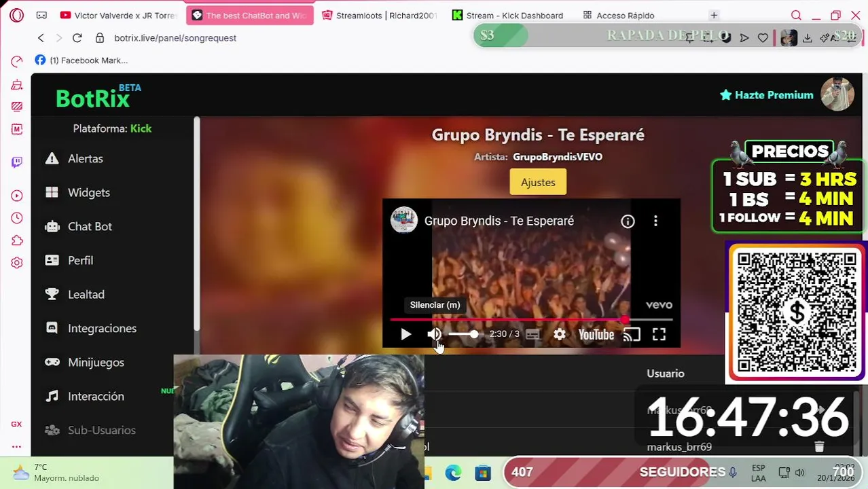View site info via the lock icon
The image size is (868, 489).
click(x=100, y=38)
